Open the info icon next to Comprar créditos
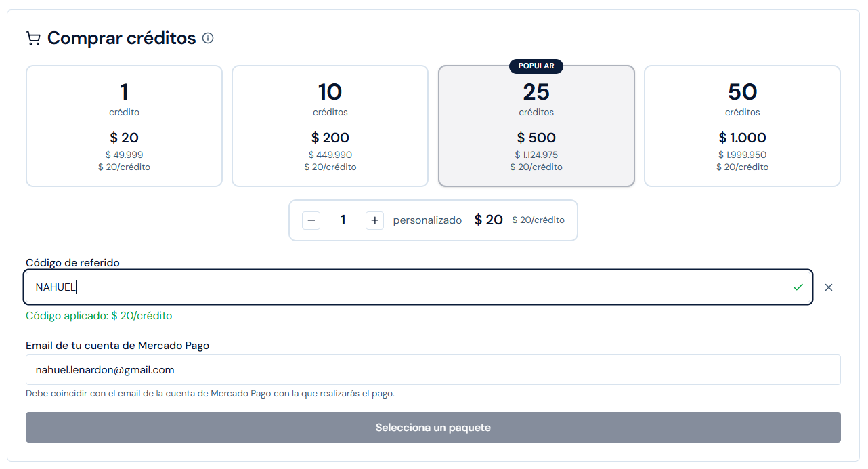 209,38
